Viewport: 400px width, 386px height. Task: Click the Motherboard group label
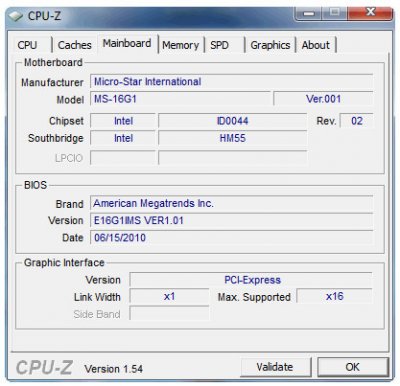click(53, 62)
